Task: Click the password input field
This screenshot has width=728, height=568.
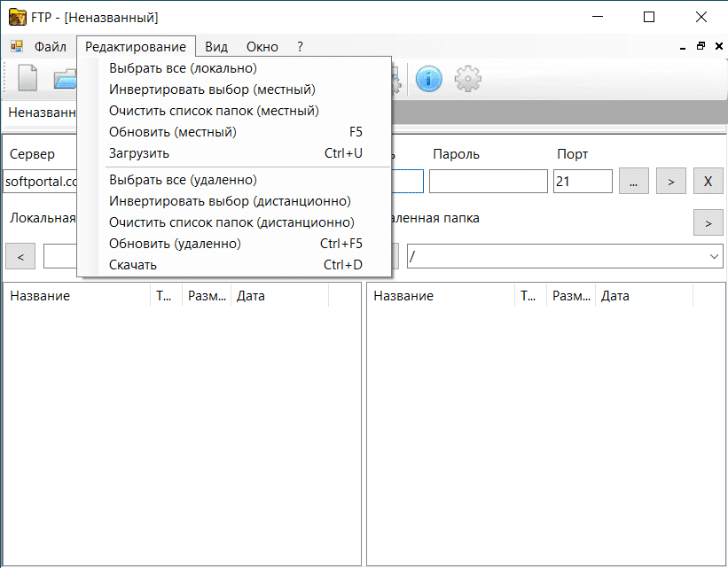Action: pyautogui.click(x=488, y=181)
